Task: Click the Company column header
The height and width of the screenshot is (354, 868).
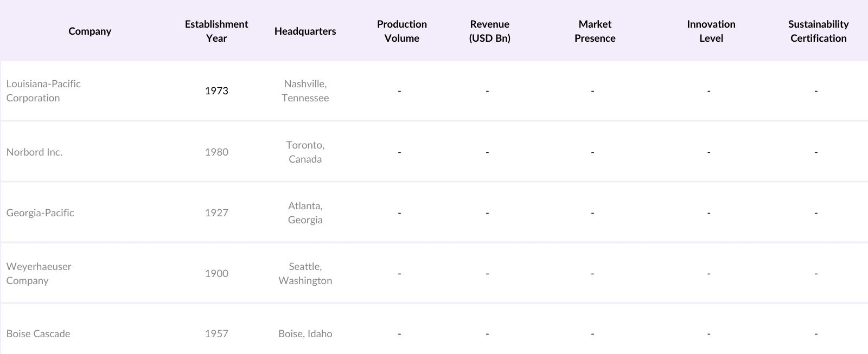Action: coord(90,31)
